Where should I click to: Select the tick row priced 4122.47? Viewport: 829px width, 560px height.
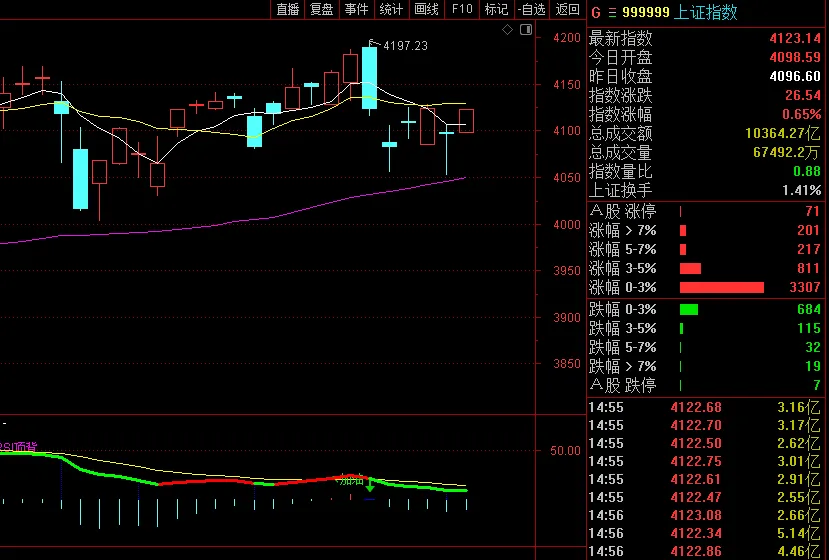tap(705, 498)
